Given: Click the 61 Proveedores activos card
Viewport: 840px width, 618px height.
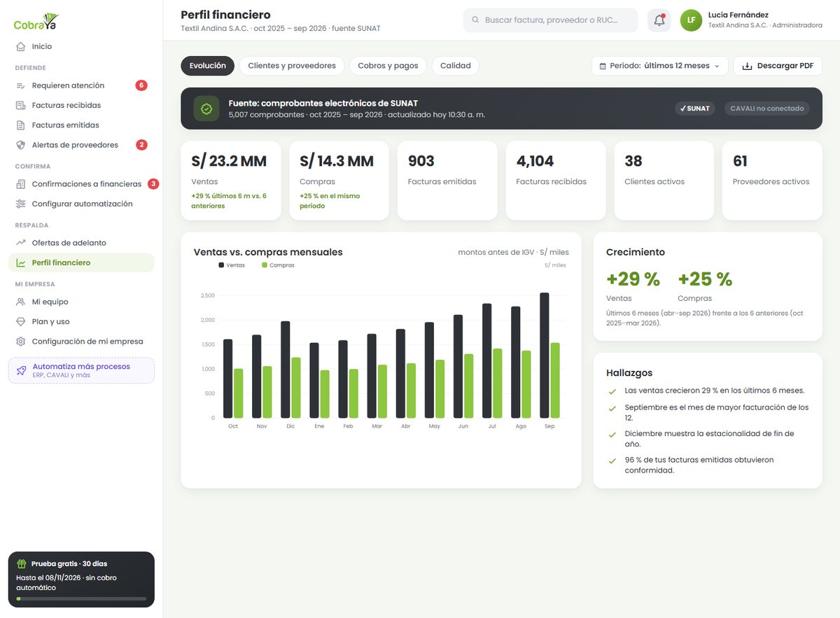Looking at the screenshot, I should 772,181.
